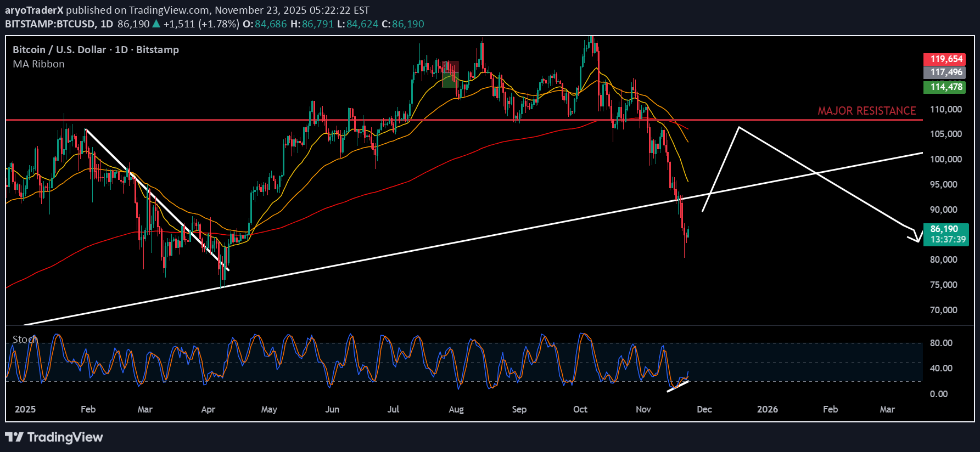Click the BITSTAMP:BTCUSD symbol in header
Image resolution: width=980 pixels, height=452 pixels.
tap(49, 24)
